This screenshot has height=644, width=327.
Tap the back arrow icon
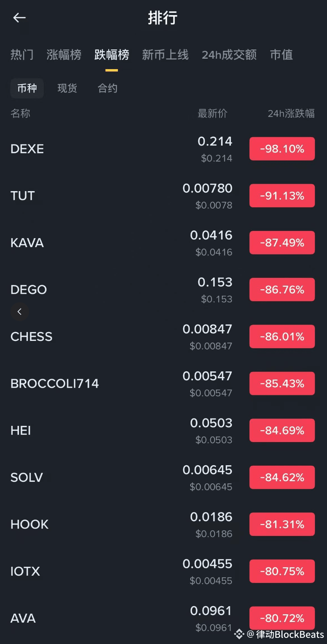point(19,17)
